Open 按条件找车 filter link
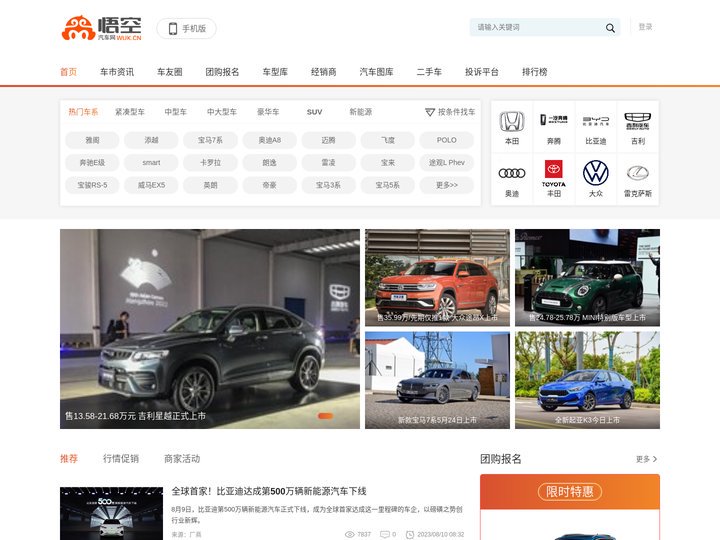The width and height of the screenshot is (720, 540). (450, 112)
